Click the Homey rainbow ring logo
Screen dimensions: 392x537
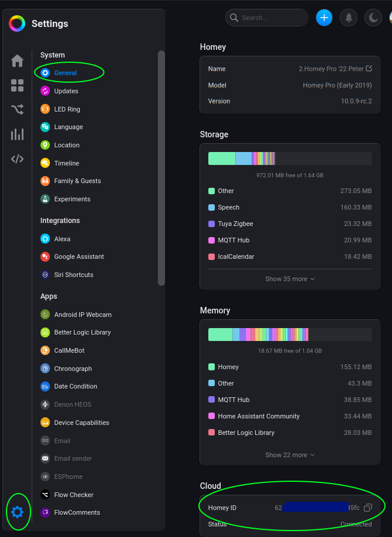click(17, 23)
